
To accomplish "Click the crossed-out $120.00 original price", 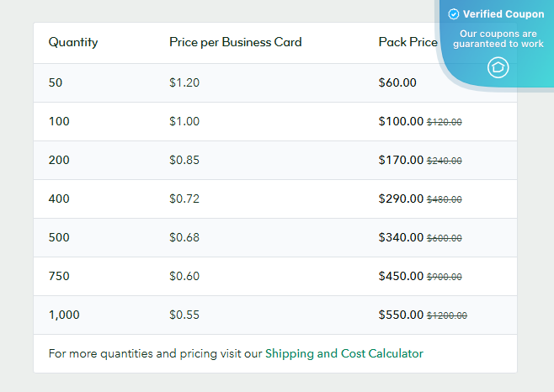I will click(445, 122).
